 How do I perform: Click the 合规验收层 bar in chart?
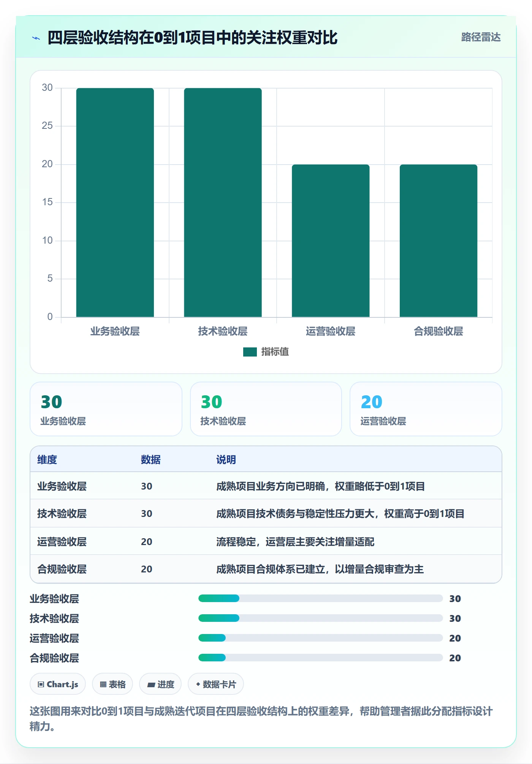(x=439, y=241)
